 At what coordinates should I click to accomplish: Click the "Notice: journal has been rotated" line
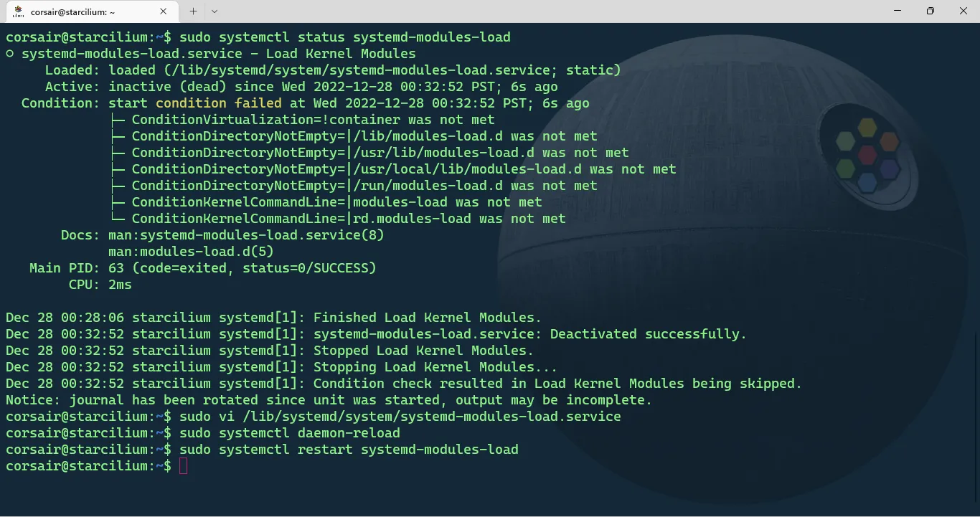click(329, 400)
